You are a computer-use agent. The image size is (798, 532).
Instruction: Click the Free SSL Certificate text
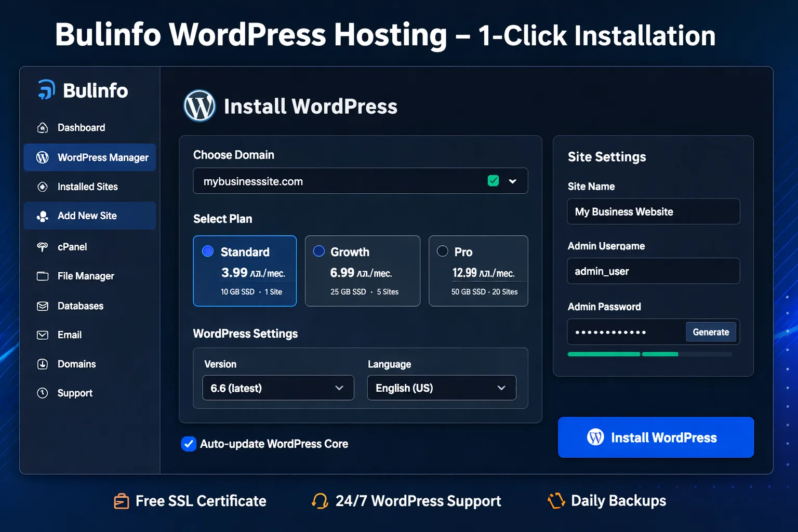(x=201, y=501)
